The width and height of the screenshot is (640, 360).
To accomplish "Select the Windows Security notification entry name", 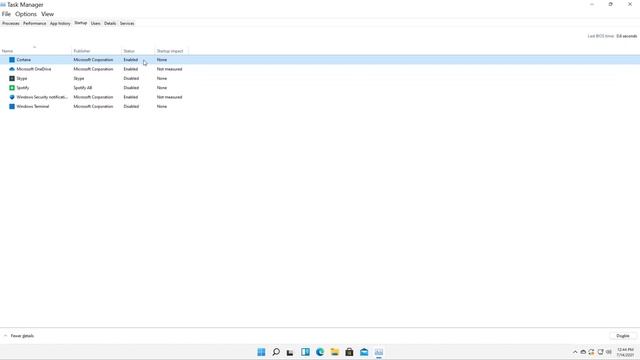I will (42, 97).
